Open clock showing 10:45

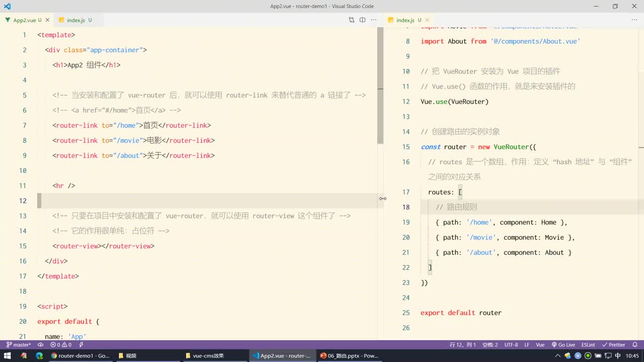632,355
